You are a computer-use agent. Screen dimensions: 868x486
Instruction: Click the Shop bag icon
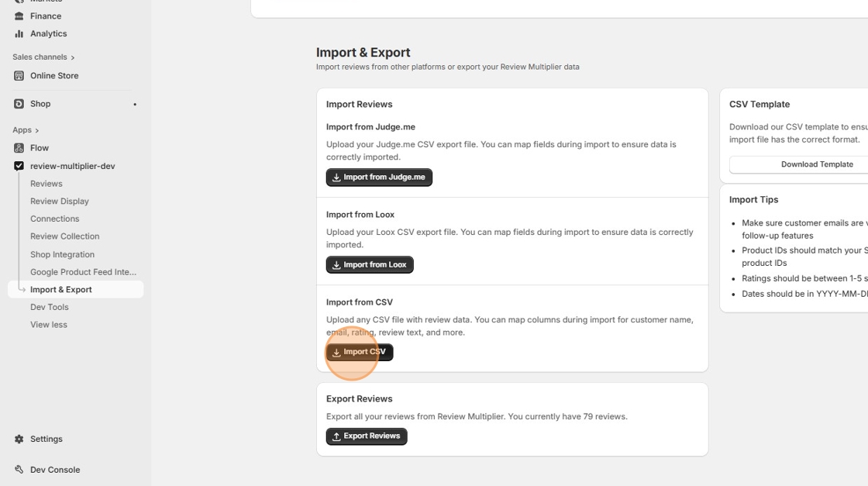(x=19, y=104)
